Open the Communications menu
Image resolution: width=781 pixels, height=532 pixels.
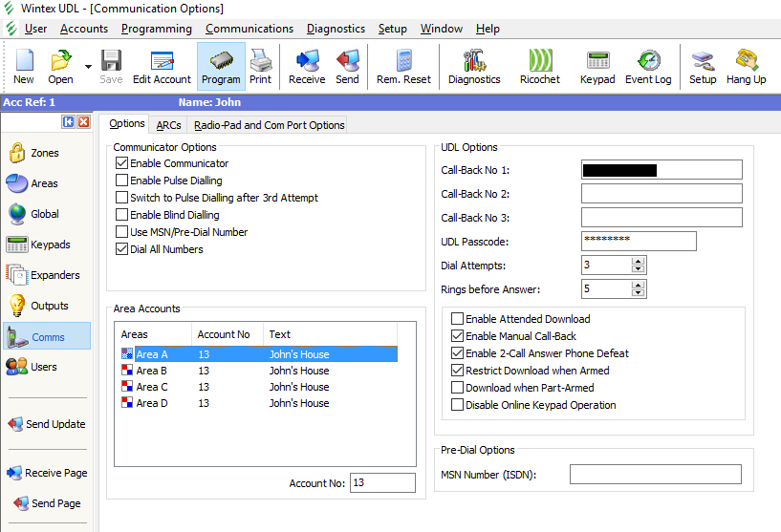pyautogui.click(x=249, y=29)
